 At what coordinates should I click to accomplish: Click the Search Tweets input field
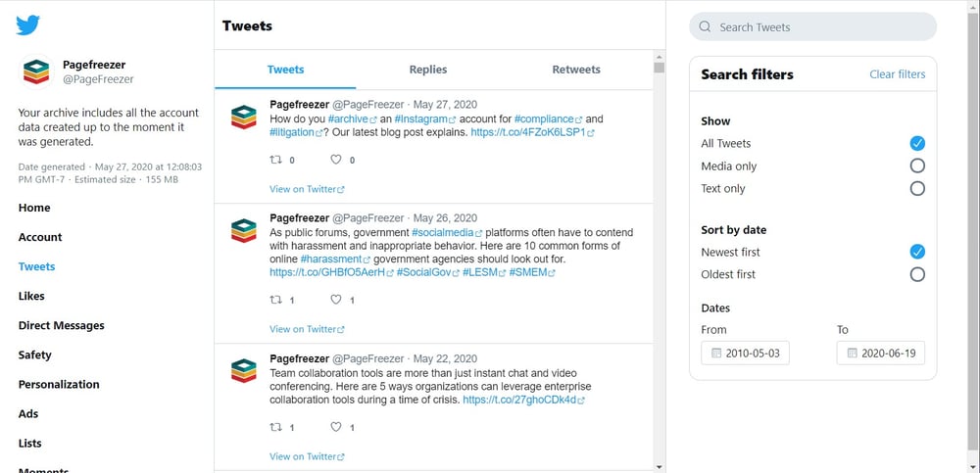point(818,27)
